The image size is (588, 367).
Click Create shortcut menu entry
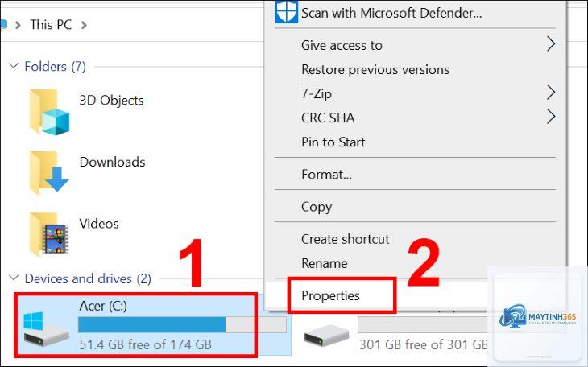(x=345, y=239)
